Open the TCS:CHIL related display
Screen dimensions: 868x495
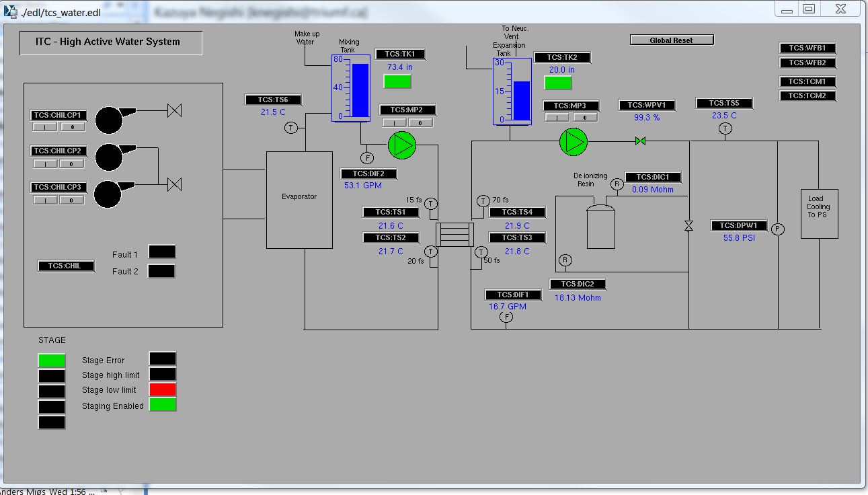66,266
